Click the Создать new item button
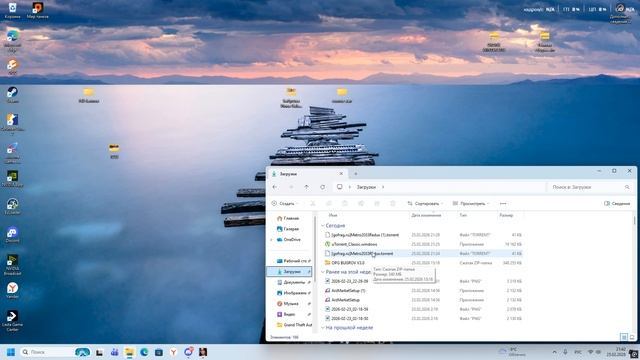This screenshot has height=360, width=640. (x=284, y=203)
